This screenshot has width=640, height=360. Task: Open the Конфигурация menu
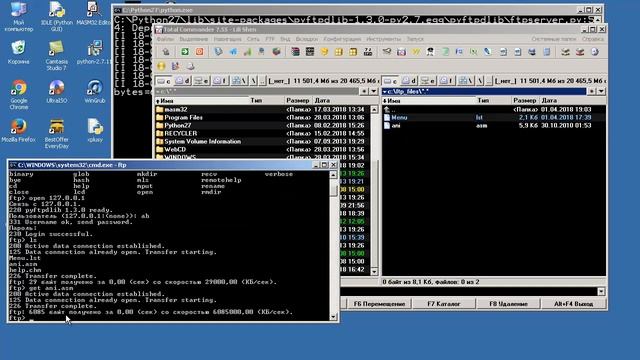pyautogui.click(x=342, y=39)
